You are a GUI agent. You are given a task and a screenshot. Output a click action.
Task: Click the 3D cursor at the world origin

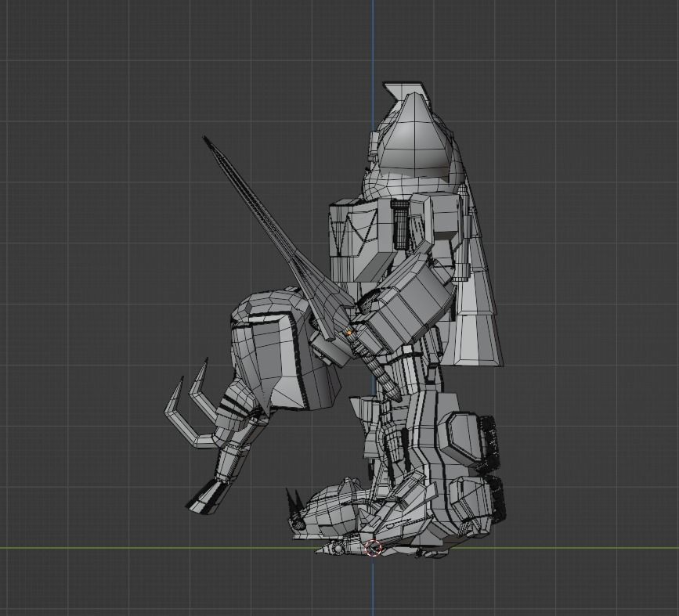pos(373,548)
